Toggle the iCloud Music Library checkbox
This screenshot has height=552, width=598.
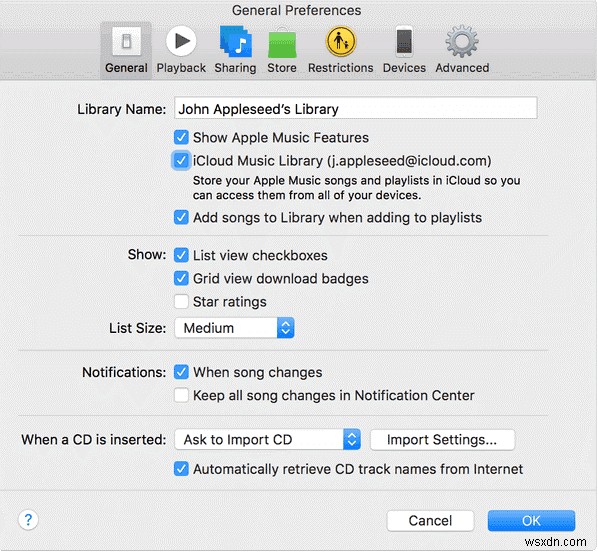click(181, 161)
